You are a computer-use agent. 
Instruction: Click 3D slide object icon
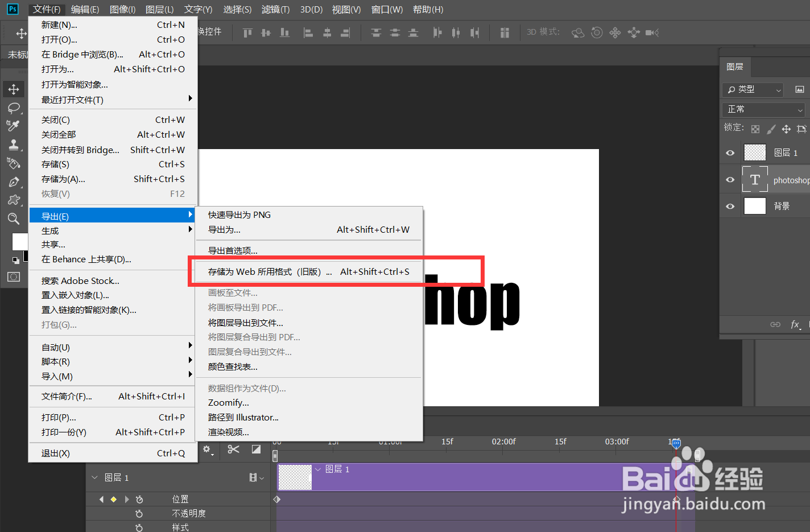tap(634, 33)
